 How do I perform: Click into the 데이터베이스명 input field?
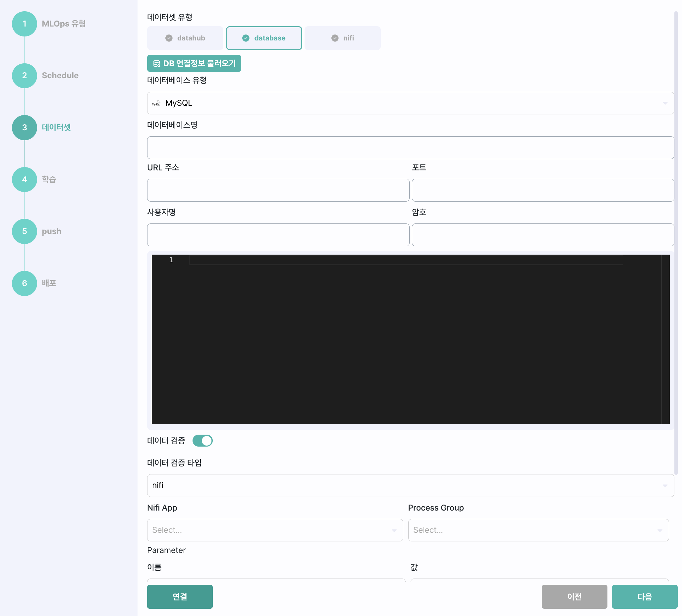[x=410, y=148]
